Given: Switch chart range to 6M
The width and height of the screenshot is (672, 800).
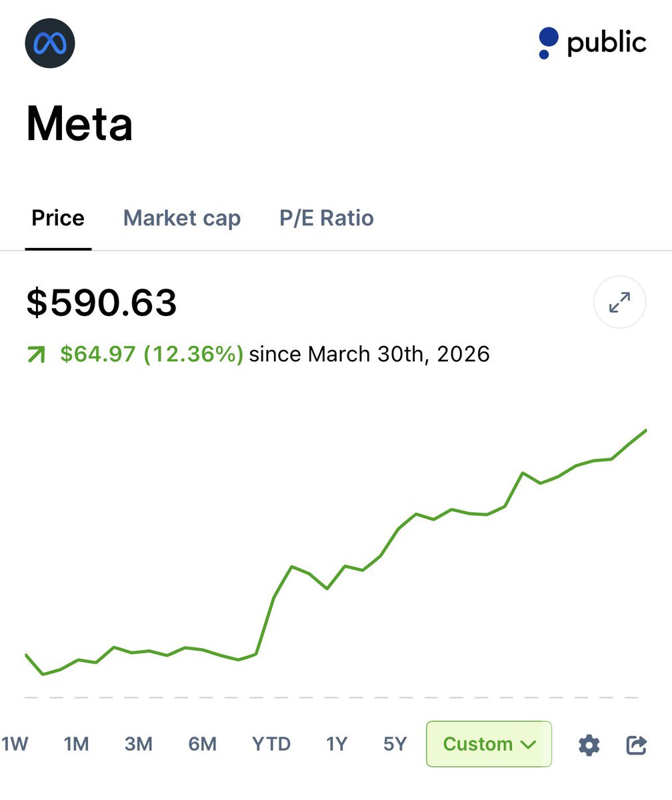Looking at the screenshot, I should (x=202, y=744).
